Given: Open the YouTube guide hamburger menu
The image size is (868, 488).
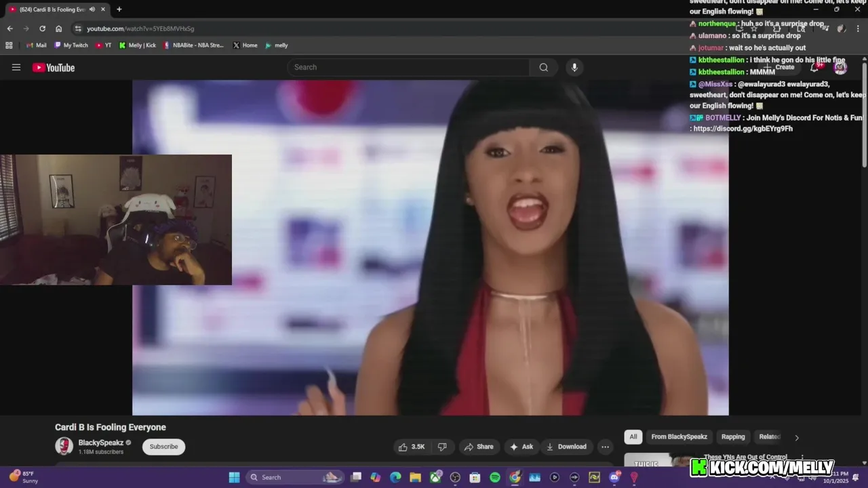Looking at the screenshot, I should click(16, 67).
